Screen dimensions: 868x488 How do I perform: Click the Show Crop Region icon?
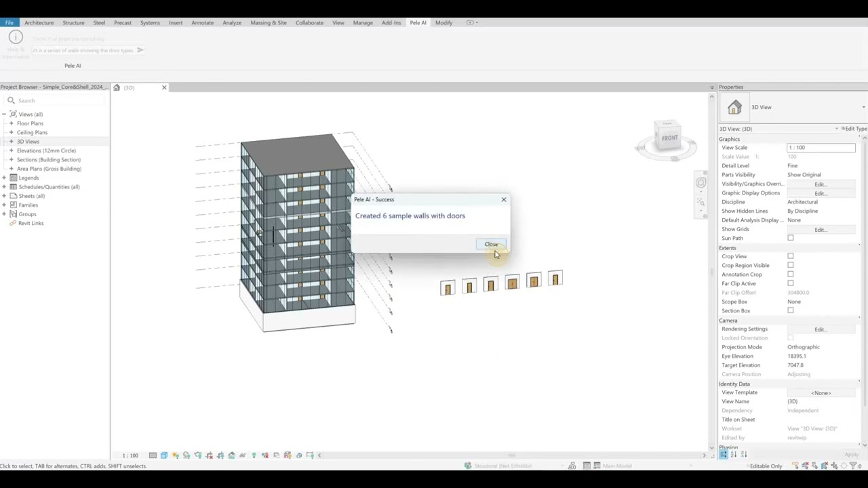(221, 455)
